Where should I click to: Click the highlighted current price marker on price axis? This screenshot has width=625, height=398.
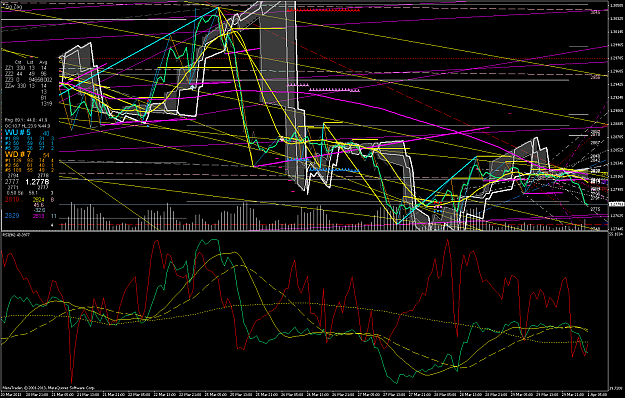[x=617, y=204]
